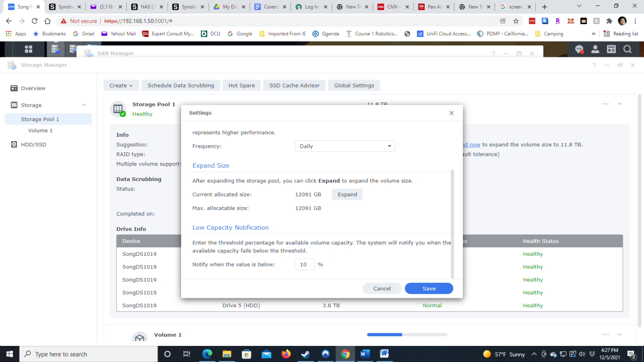Open notifications via the chat bubble icon

[579, 49]
